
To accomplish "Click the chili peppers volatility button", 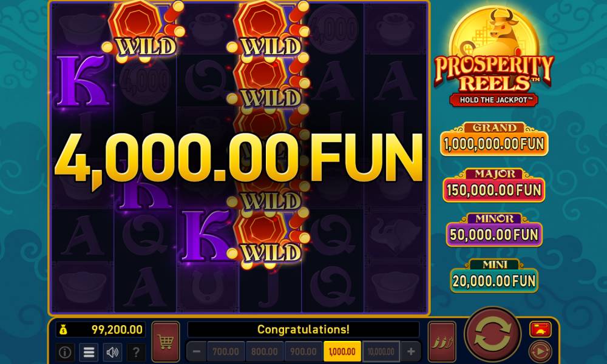I will coord(442,342).
